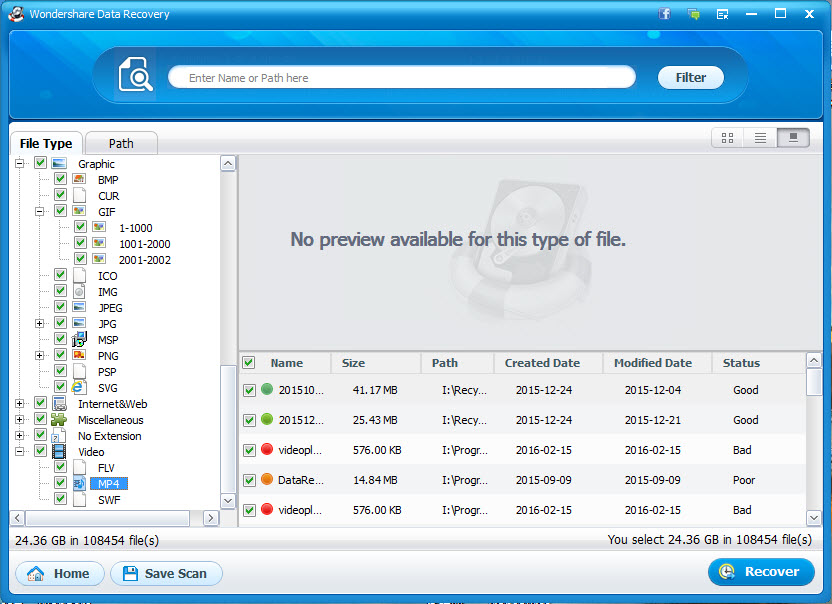Screen dimensions: 832x604
Task: Switch to the Path tab
Action: [x=121, y=143]
